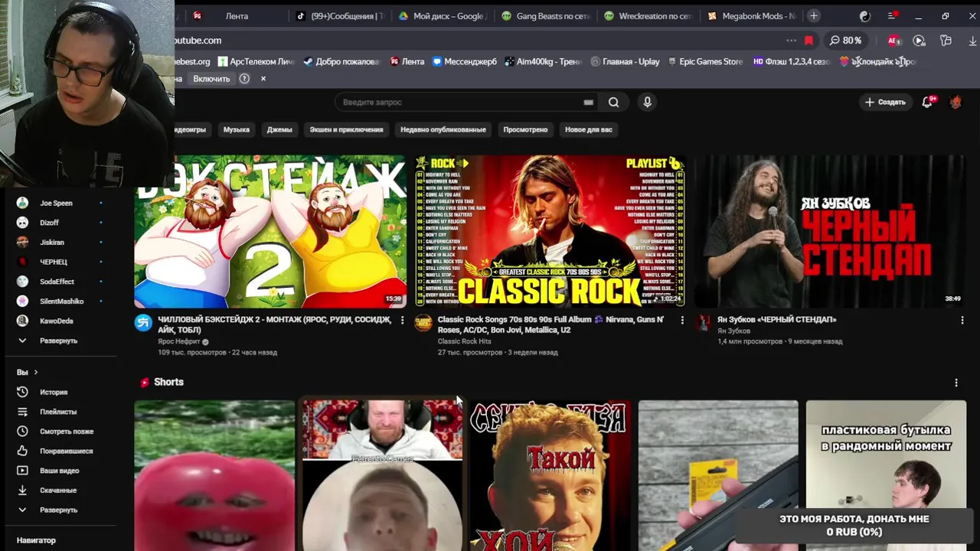Click the browser extensions icon beside downloads

click(946, 41)
